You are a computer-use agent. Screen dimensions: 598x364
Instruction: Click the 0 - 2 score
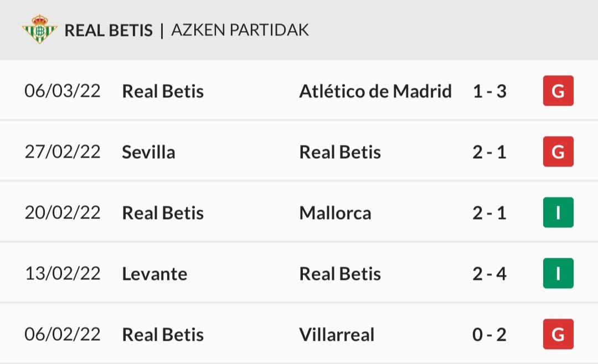coord(489,334)
